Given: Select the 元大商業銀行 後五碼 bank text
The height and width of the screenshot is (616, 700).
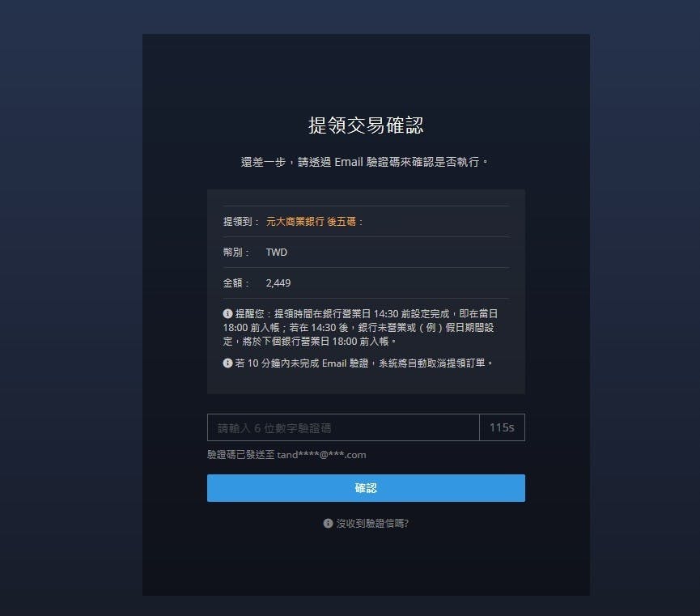Looking at the screenshot, I should [312, 222].
